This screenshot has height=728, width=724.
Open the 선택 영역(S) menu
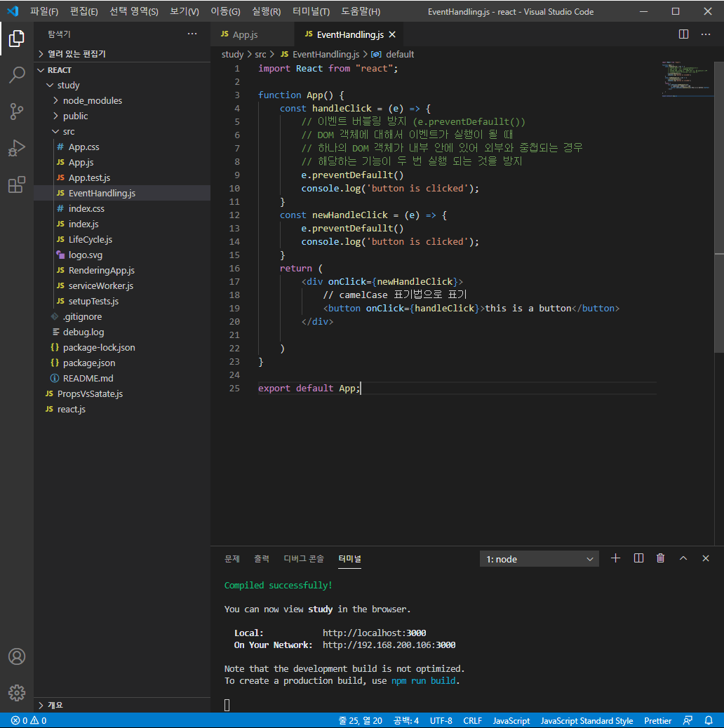coord(134,12)
